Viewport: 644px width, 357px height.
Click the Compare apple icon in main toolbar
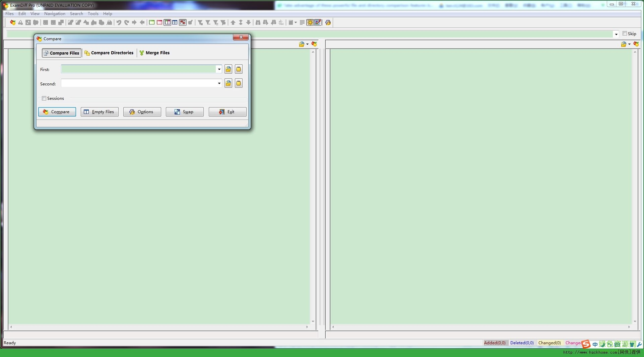click(13, 22)
